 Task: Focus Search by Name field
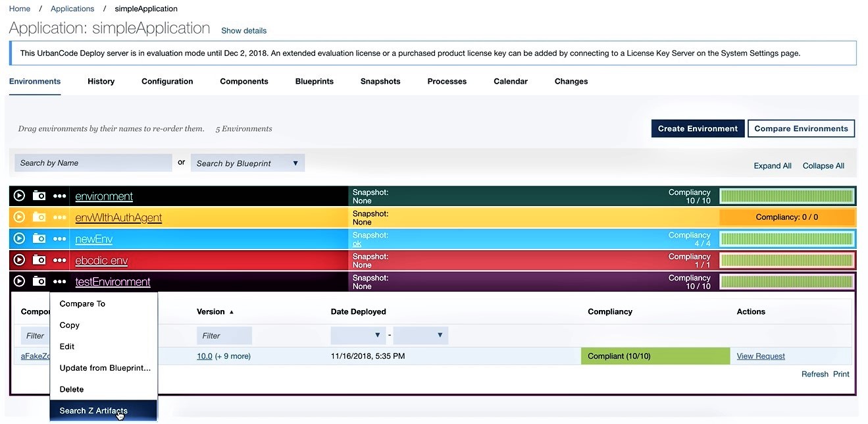(x=93, y=163)
